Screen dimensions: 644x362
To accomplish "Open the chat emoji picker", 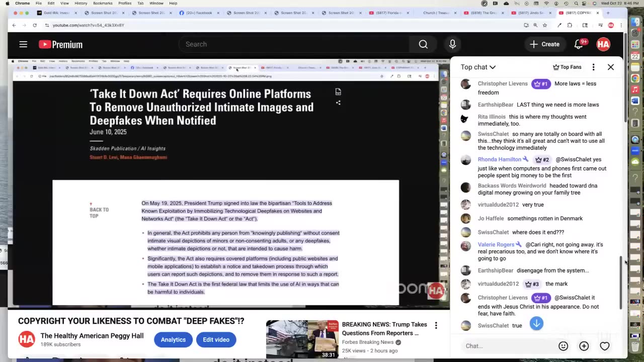I will pyautogui.click(x=563, y=346).
